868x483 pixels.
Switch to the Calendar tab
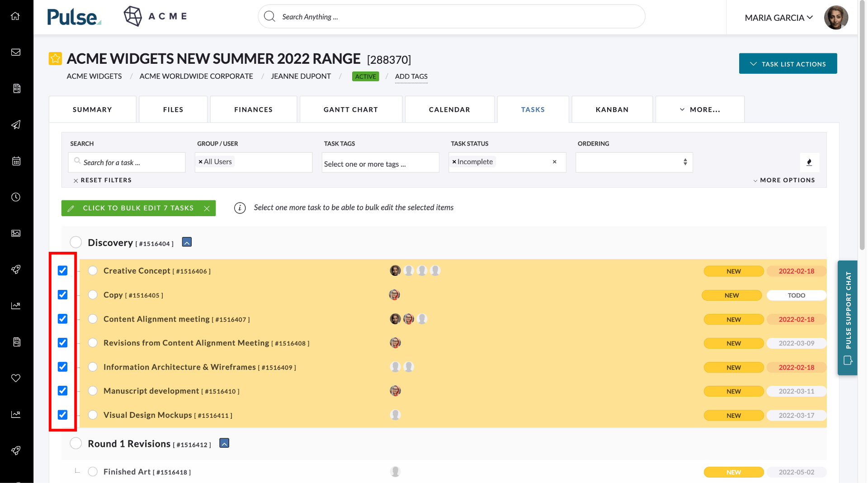click(x=449, y=109)
